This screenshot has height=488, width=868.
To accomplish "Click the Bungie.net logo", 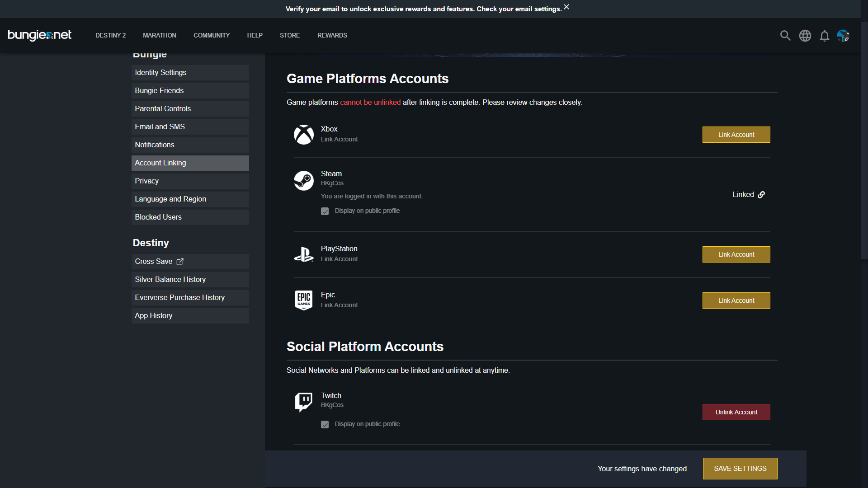I will coord(40,35).
